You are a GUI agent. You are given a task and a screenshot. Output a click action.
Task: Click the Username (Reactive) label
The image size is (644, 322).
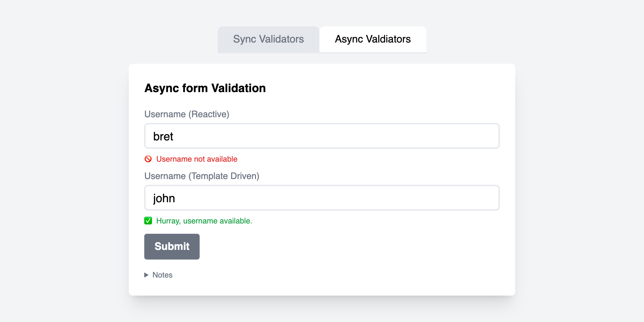[x=187, y=114]
